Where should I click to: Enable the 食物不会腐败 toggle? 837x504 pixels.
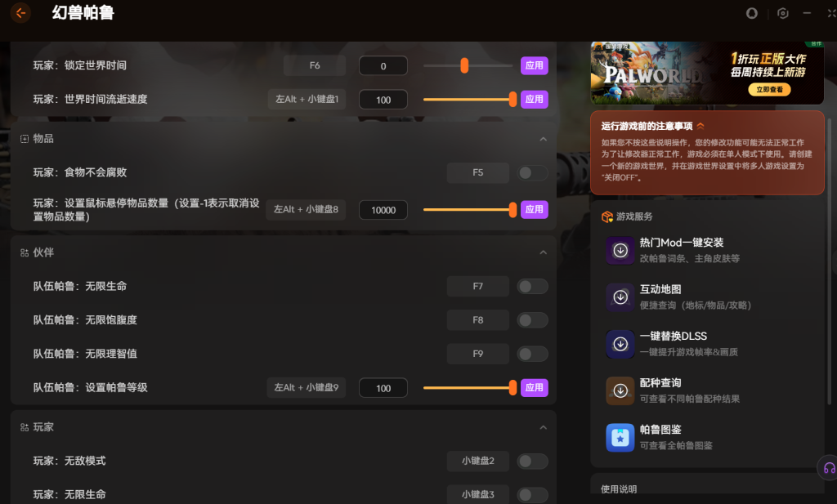(x=533, y=172)
